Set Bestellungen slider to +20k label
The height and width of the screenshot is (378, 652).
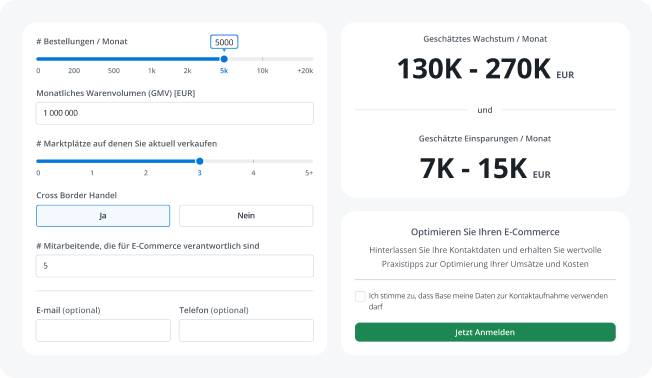305,71
